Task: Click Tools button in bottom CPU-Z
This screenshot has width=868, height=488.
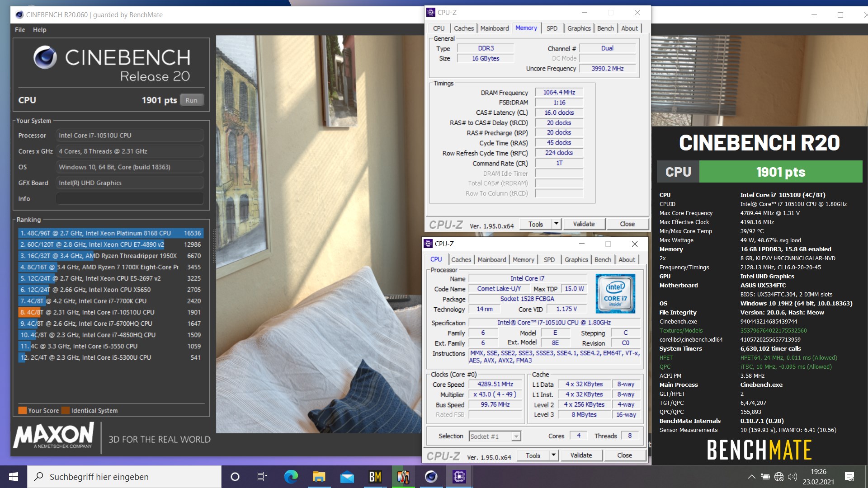Action: [533, 455]
